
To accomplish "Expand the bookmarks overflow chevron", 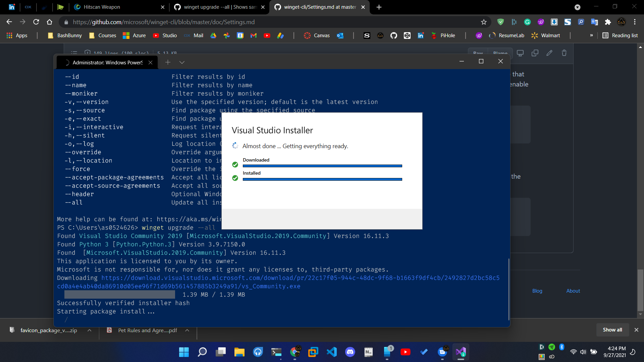I will [592, 35].
